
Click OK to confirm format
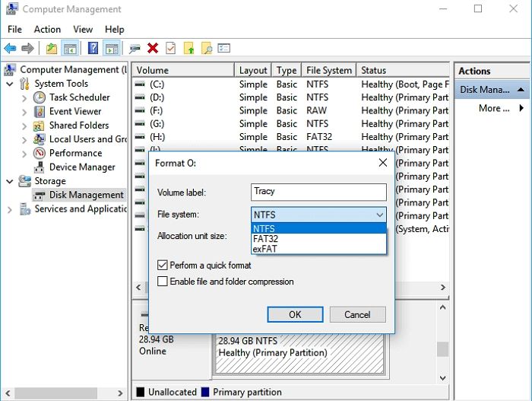[295, 314]
